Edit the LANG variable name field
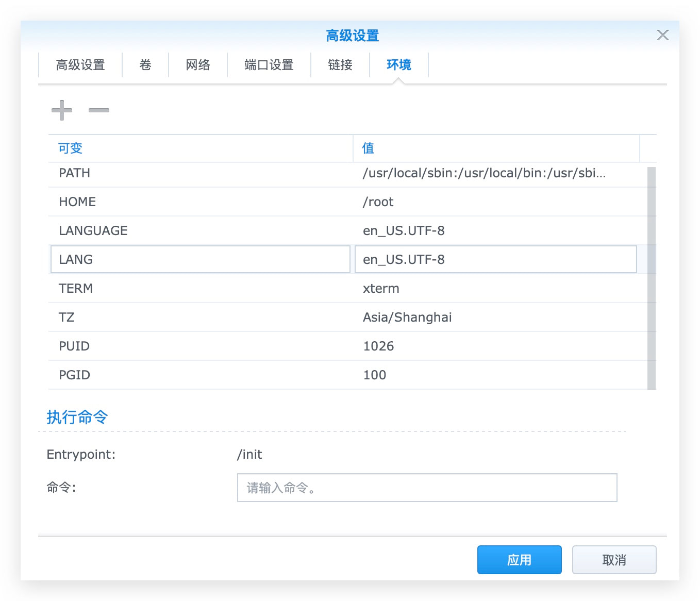Viewport: 700px width, 601px height. click(x=201, y=259)
